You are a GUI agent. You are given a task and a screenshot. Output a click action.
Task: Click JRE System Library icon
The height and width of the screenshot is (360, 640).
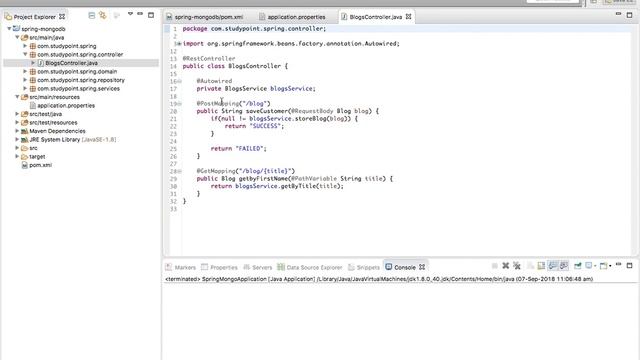coord(24,140)
